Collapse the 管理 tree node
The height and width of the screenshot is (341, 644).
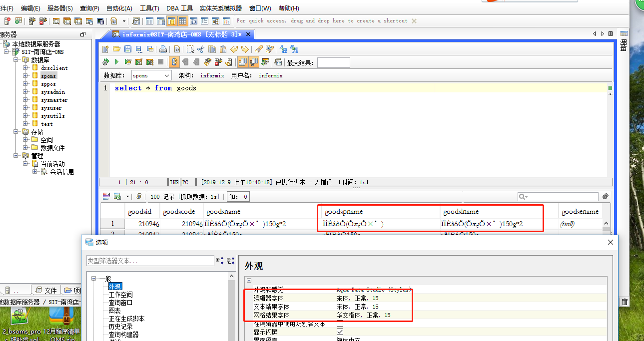point(15,156)
